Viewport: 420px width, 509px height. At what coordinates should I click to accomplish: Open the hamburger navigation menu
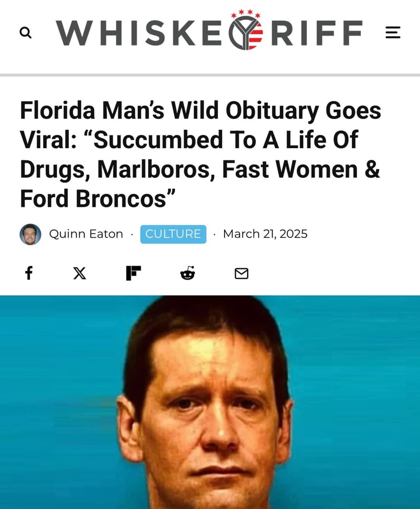393,33
